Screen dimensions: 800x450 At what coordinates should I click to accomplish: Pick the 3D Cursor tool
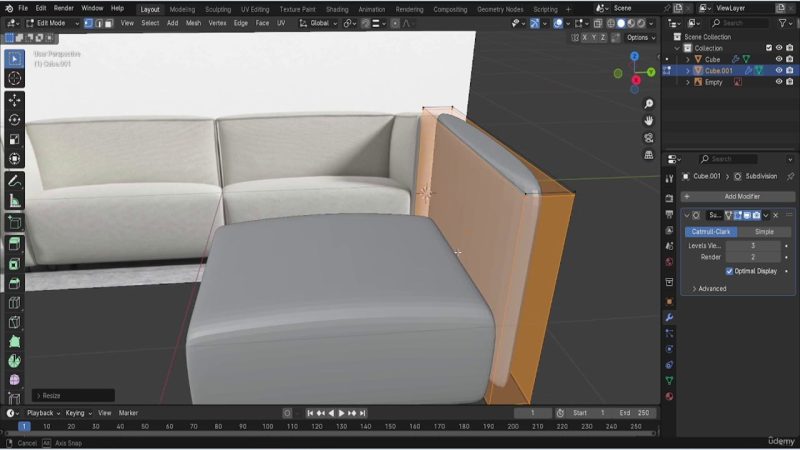point(14,78)
